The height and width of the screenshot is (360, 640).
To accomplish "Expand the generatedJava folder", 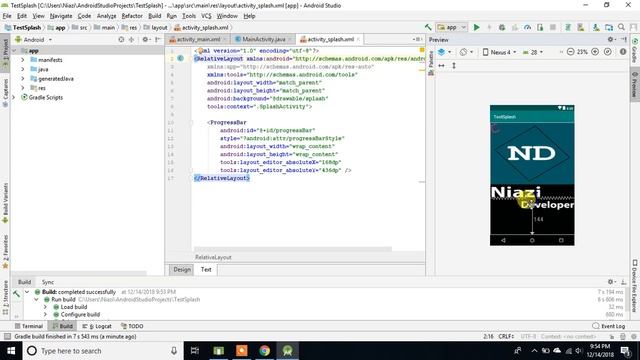I will [23, 79].
